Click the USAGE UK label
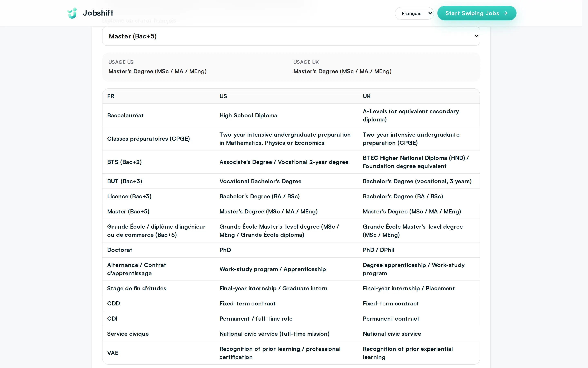 coord(306,62)
